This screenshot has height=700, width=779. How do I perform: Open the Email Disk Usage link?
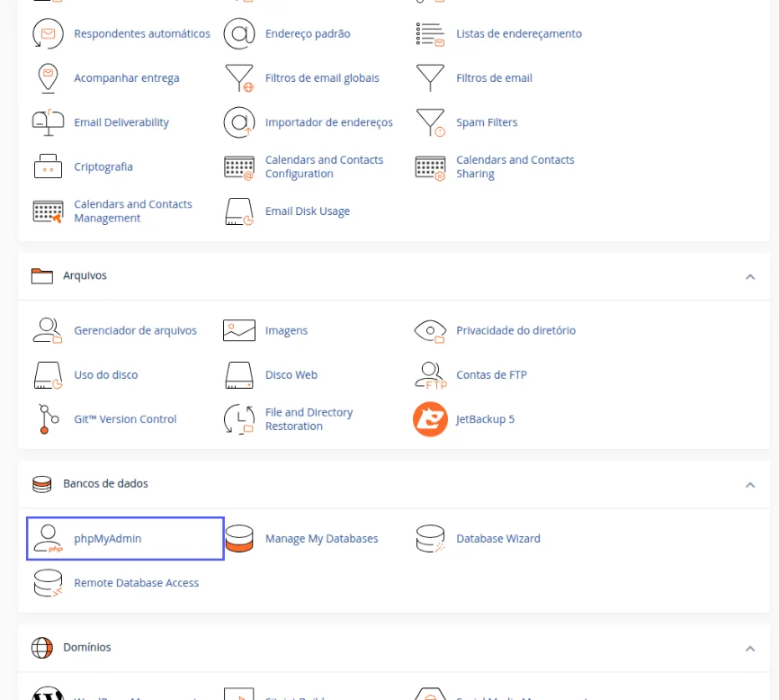308,211
